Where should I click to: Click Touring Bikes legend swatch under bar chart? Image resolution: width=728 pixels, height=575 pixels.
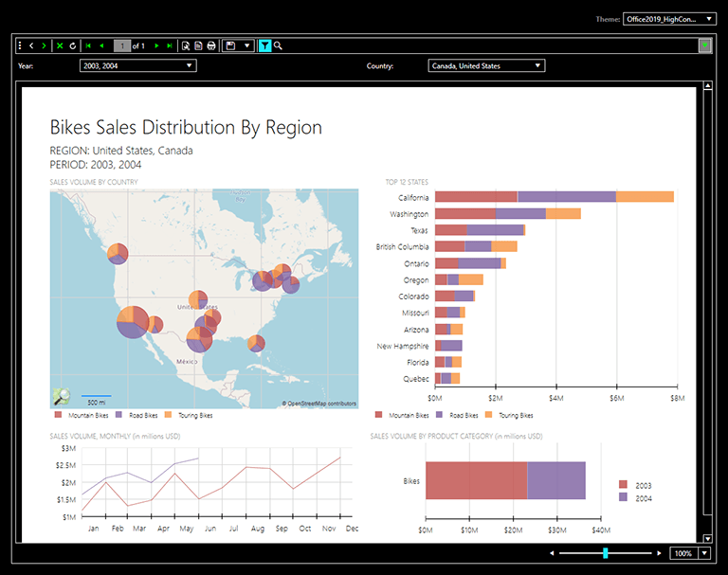pos(488,414)
